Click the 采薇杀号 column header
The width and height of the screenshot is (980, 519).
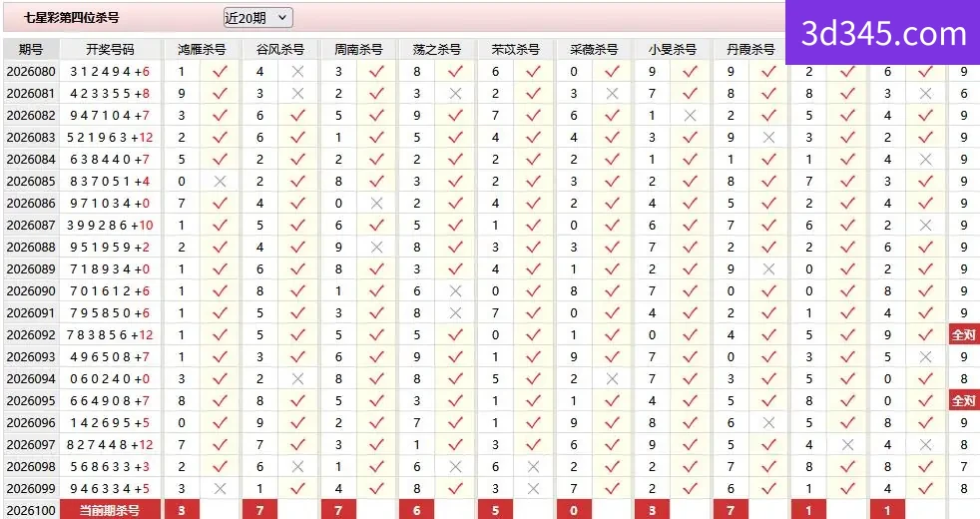pyautogui.click(x=594, y=49)
